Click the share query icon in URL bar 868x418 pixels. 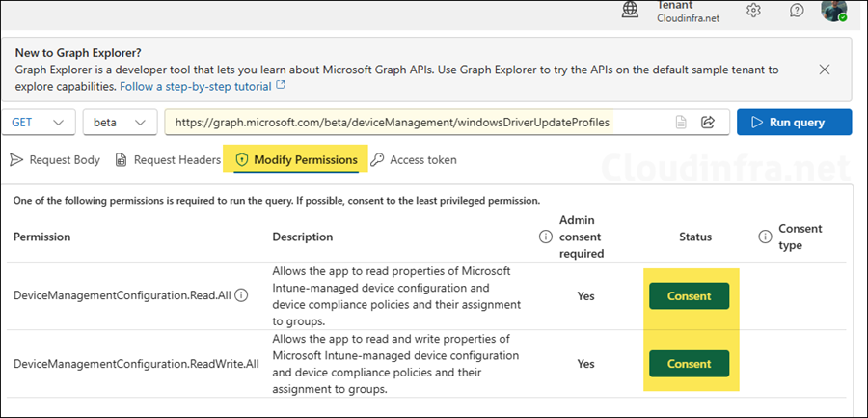[707, 123]
